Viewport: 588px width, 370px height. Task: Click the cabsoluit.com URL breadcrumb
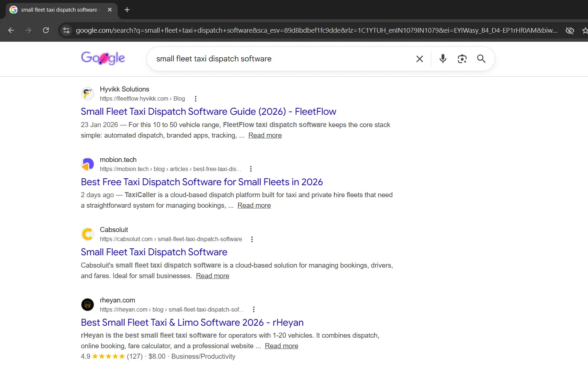171,239
